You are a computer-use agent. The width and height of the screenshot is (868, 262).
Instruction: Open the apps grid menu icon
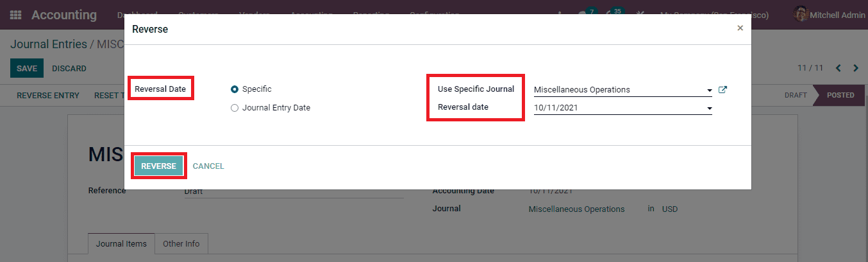click(16, 15)
